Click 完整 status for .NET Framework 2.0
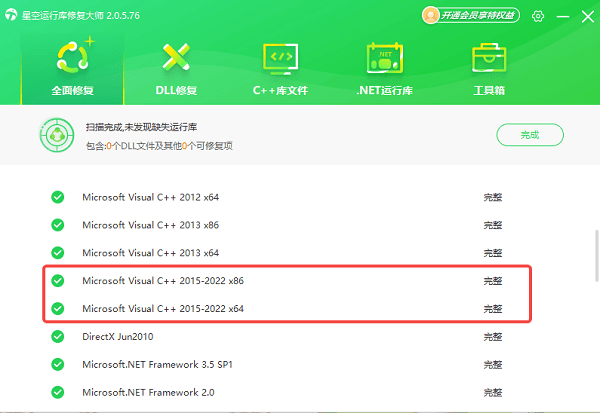This screenshot has width=600, height=413. coord(492,393)
